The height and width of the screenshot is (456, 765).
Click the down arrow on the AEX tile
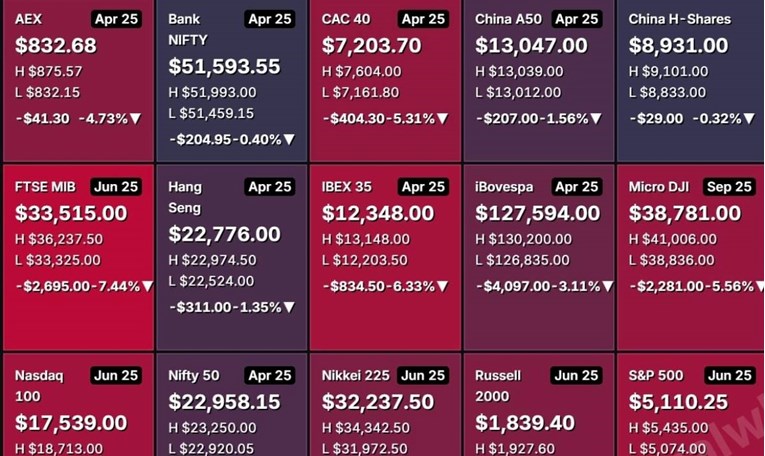click(x=136, y=118)
